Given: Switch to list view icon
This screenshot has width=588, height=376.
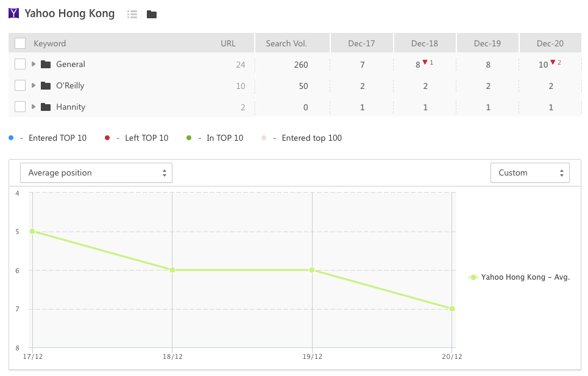Looking at the screenshot, I should [x=132, y=14].
